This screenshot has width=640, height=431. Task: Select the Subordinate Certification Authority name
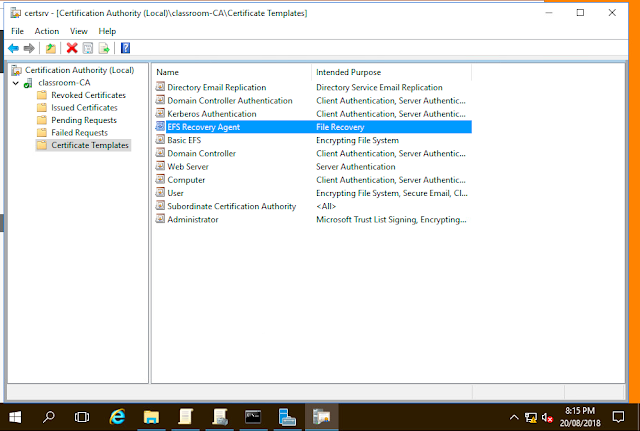[x=231, y=206]
